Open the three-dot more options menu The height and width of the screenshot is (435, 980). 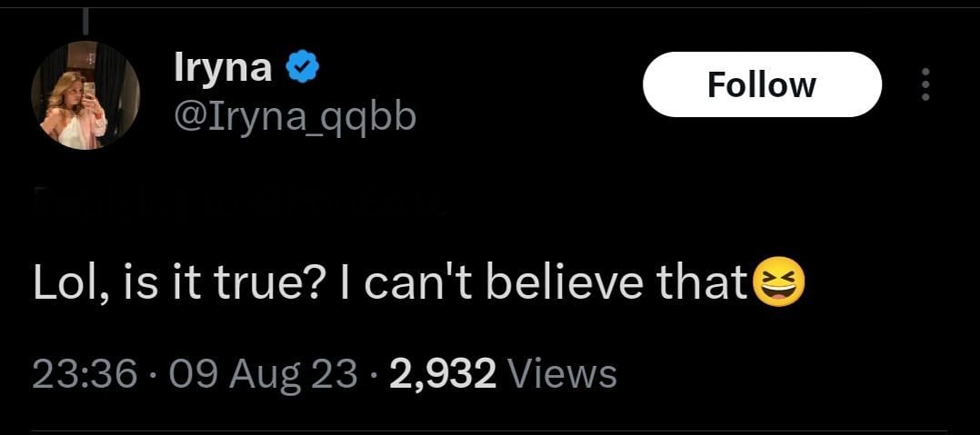click(925, 84)
